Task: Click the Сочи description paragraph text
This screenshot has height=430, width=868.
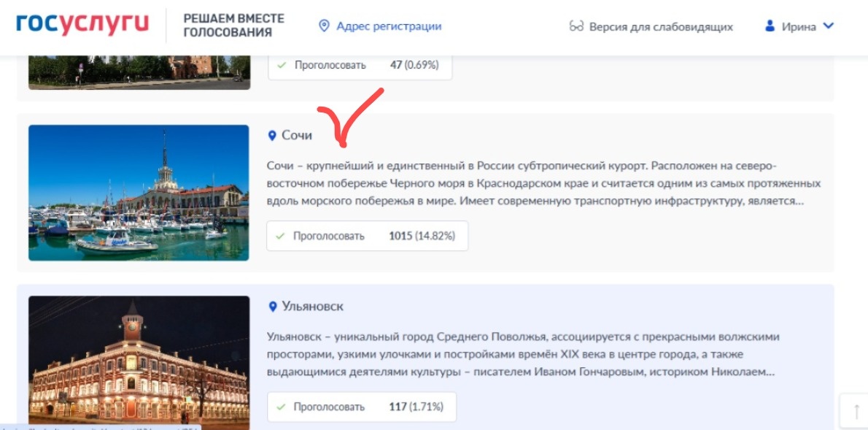Action: click(543, 184)
